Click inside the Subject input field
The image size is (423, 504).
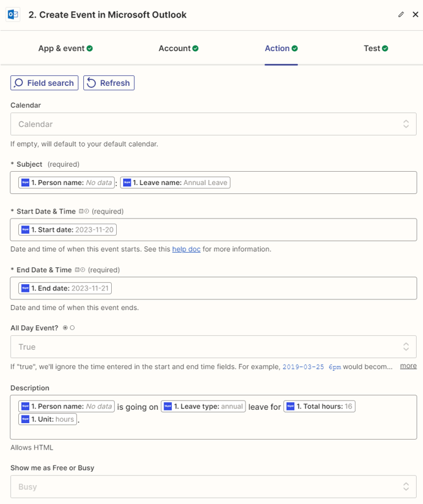(213, 183)
